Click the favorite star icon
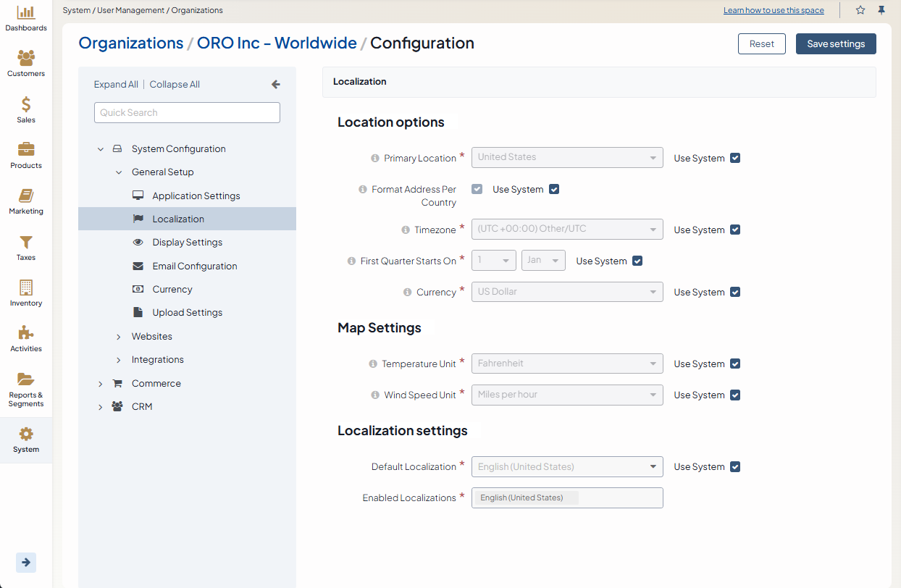This screenshot has height=588, width=901. [x=860, y=10]
